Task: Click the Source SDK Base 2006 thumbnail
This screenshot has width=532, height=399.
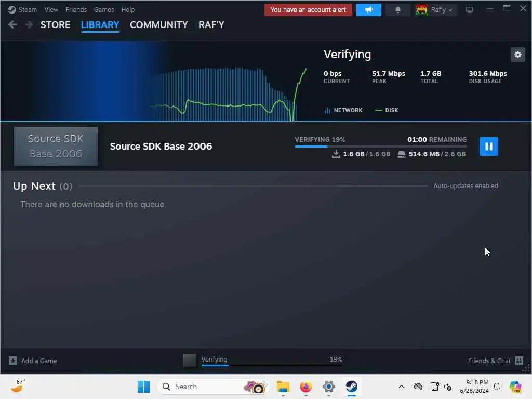Action: [x=56, y=146]
